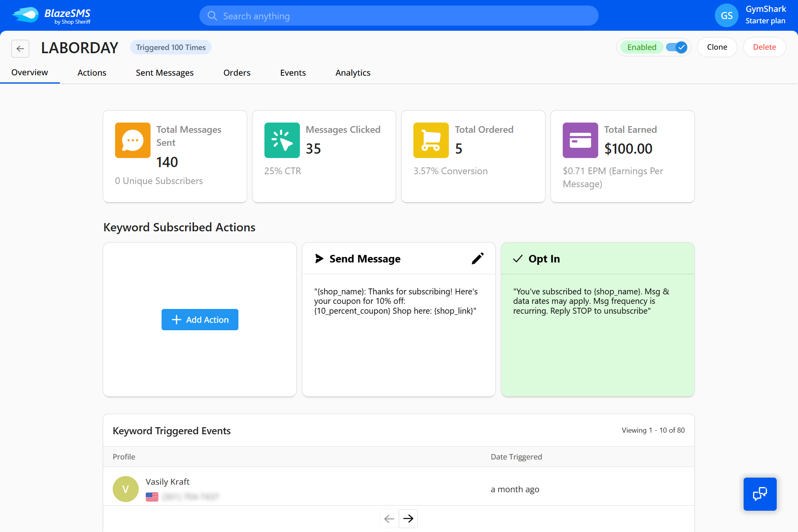This screenshot has height=532, width=798.
Task: Click the Clone button
Action: tap(717, 47)
